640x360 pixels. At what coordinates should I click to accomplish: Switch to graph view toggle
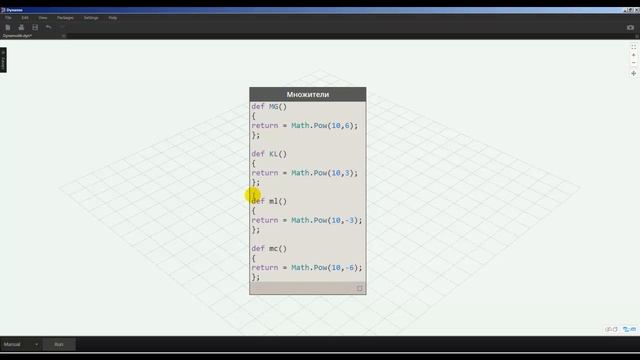pos(629,329)
